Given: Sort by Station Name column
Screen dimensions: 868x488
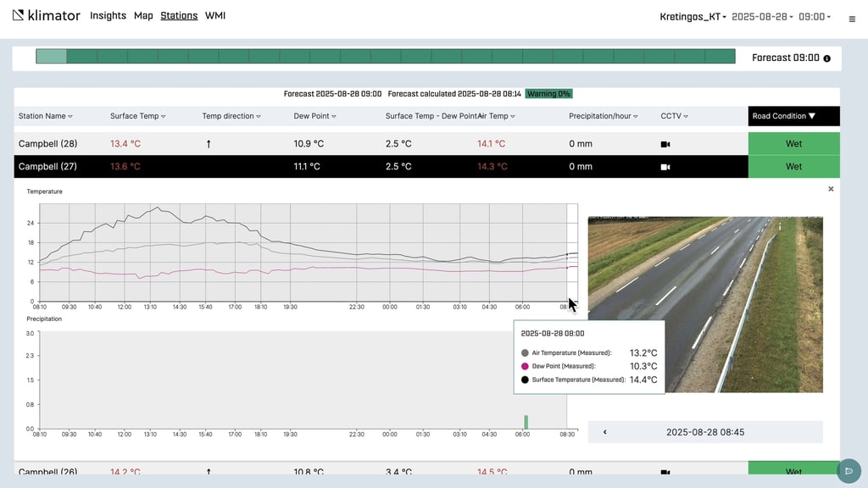Looking at the screenshot, I should [x=45, y=116].
